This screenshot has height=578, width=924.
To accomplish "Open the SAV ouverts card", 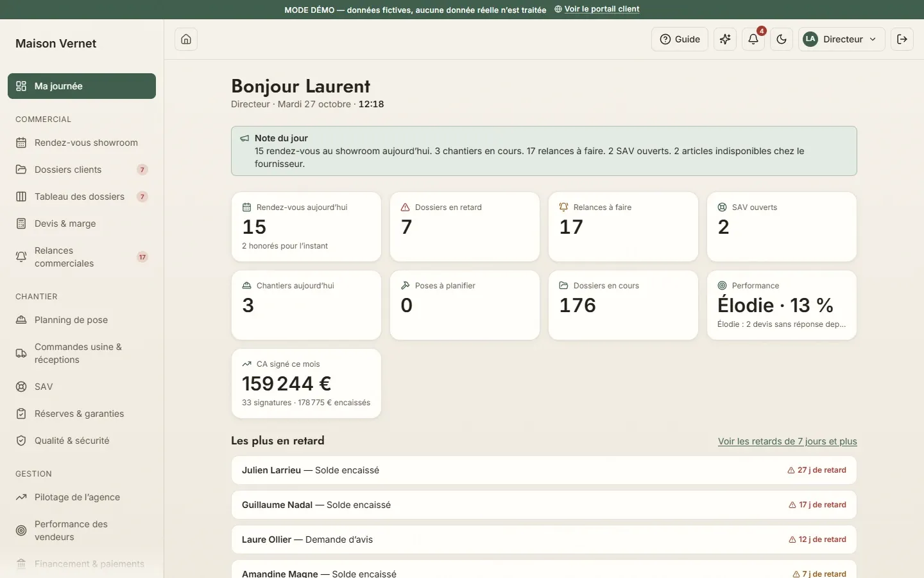I will click(782, 227).
